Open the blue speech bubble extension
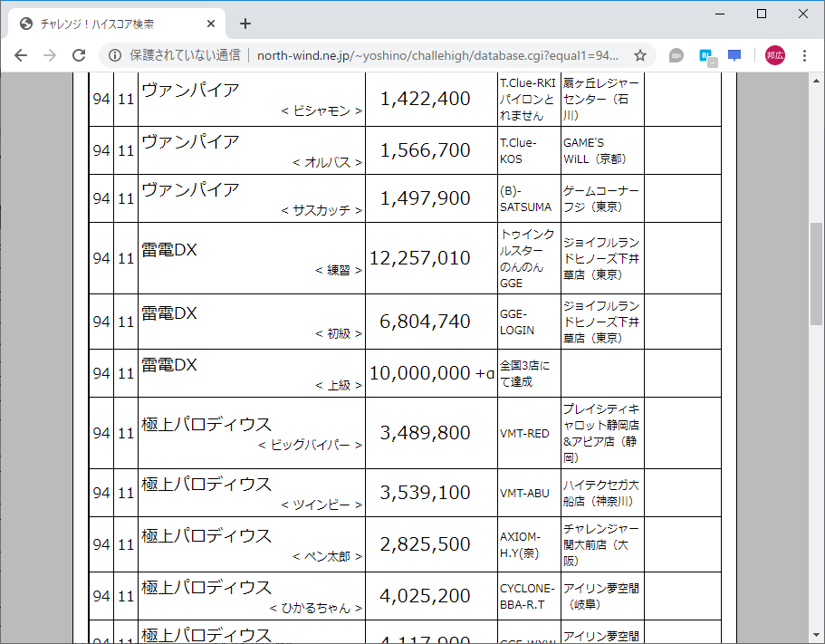Viewport: 825px width, 644px height. tap(734, 54)
